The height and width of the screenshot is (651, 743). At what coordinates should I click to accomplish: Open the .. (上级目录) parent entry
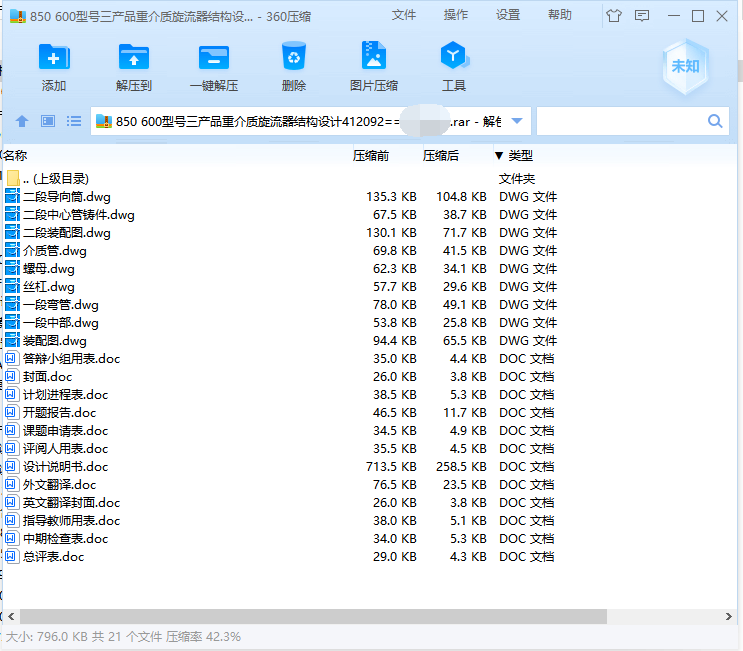pos(56,179)
